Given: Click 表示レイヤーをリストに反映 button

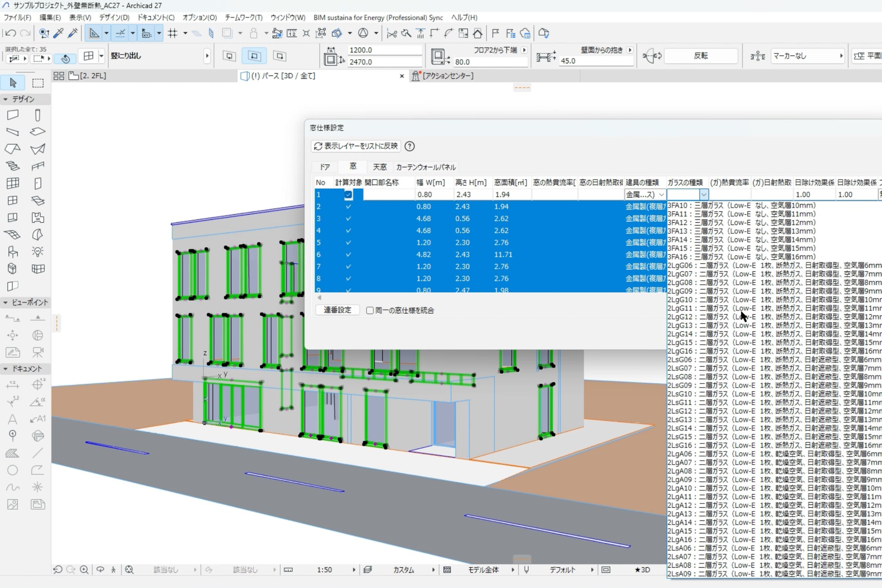Looking at the screenshot, I should coord(356,146).
